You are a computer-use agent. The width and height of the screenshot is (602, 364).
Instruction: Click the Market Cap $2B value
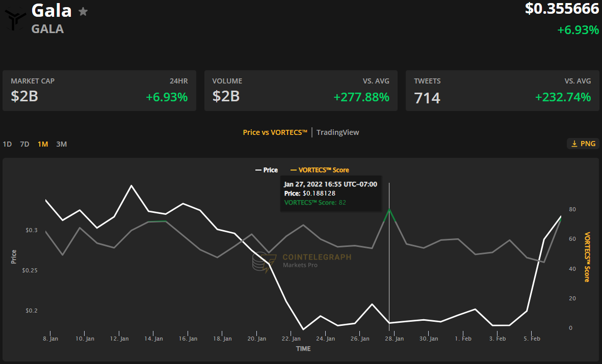(24, 96)
